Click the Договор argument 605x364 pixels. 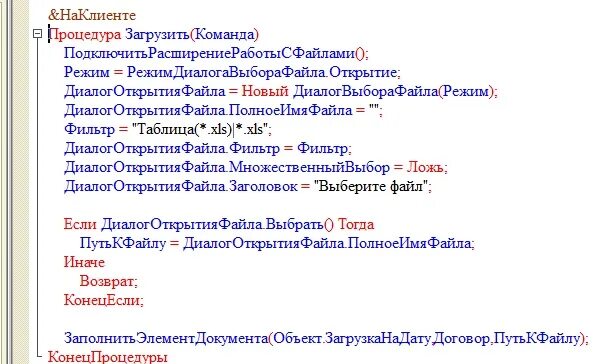pyautogui.click(x=461, y=338)
